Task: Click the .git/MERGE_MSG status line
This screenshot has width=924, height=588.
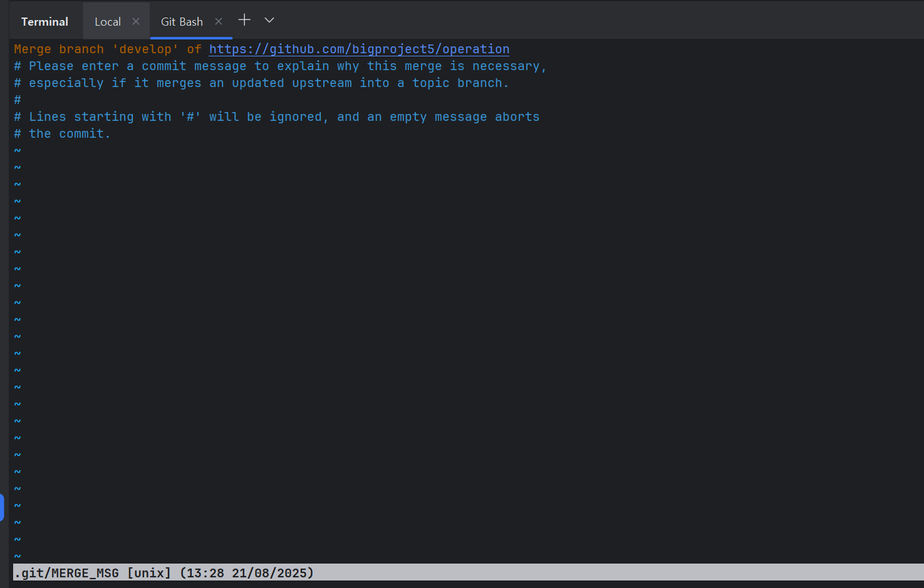Action: point(468,572)
